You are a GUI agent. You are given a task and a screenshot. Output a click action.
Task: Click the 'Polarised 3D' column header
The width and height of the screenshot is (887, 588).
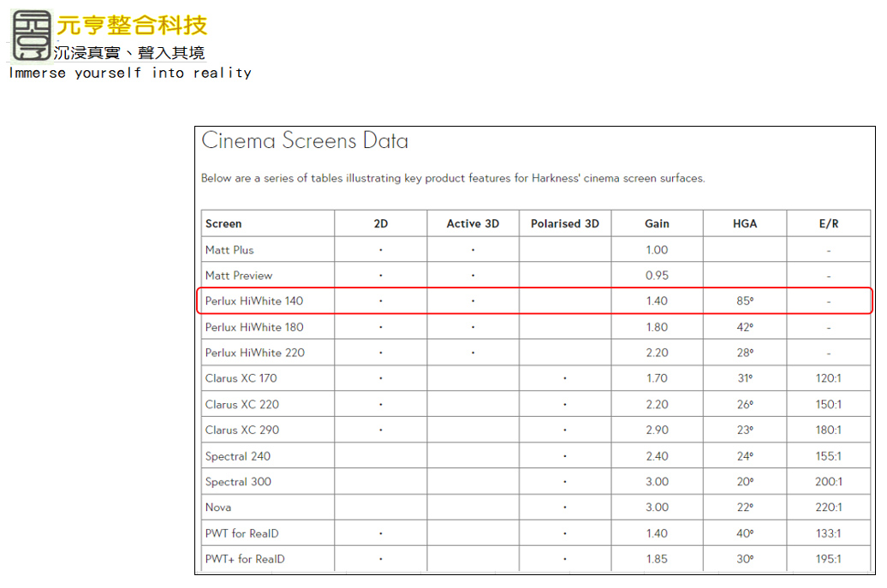pyautogui.click(x=564, y=223)
